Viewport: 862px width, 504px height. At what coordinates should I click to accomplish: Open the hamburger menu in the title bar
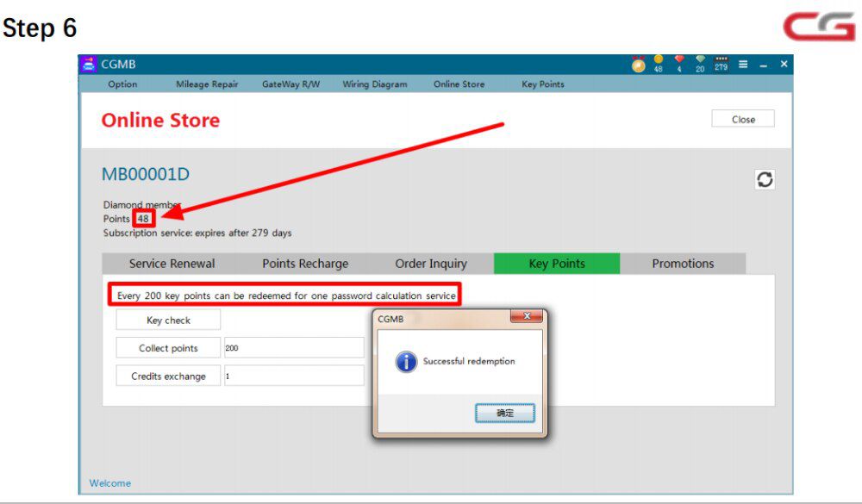(743, 65)
